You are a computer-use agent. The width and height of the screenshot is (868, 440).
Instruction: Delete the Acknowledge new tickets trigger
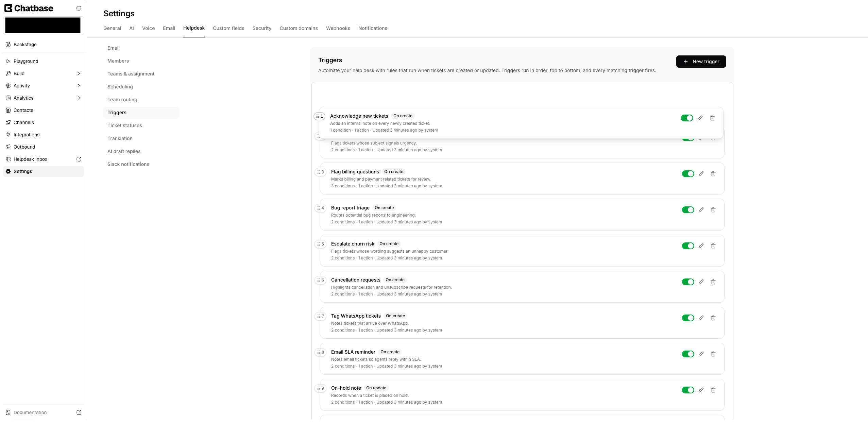point(712,118)
